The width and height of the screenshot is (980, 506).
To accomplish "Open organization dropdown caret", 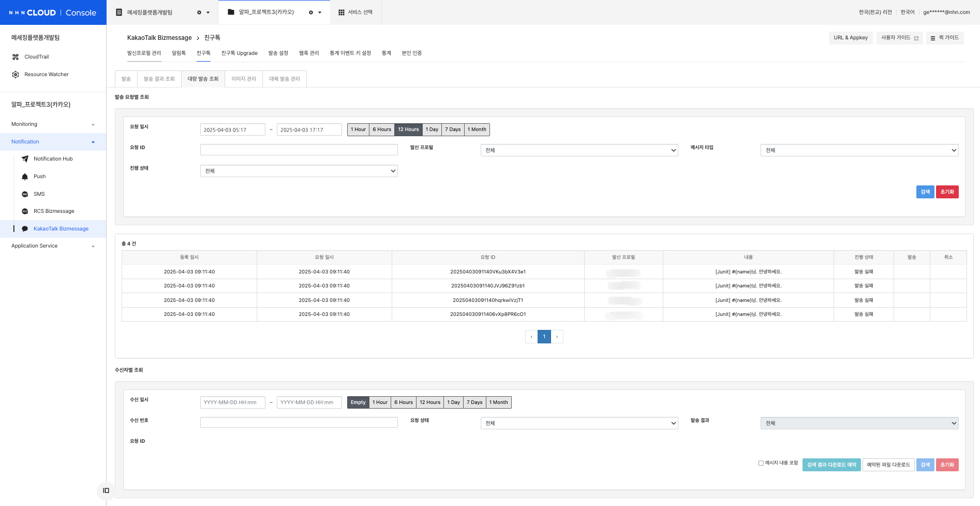I will point(208,12).
